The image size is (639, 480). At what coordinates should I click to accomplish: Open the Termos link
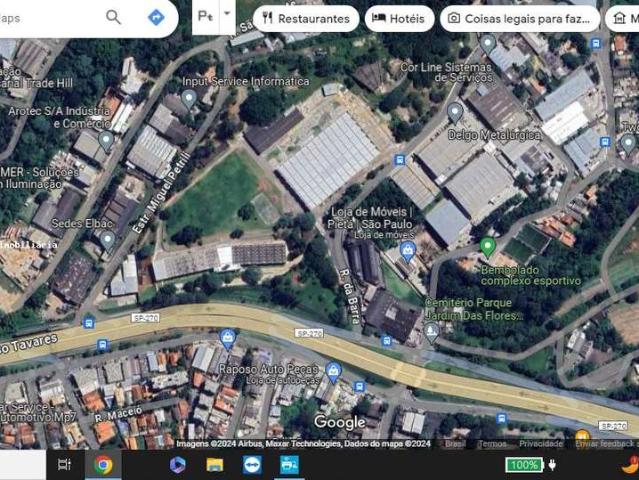[492, 444]
